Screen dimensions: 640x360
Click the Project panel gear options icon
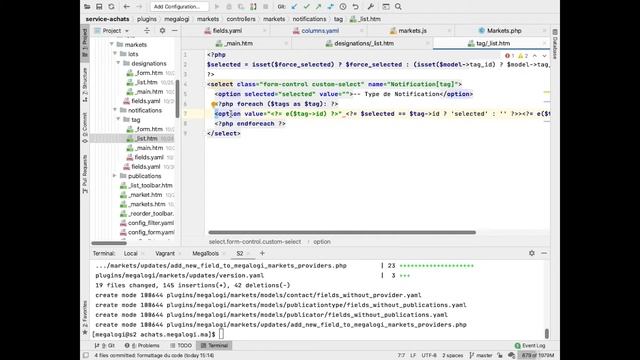pos(162,31)
